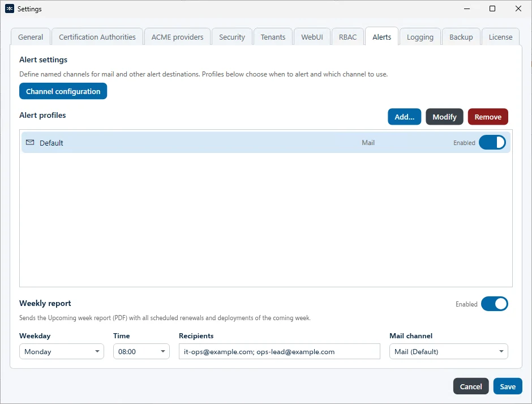
Task: Click the Recipients email input field
Action: pos(279,351)
